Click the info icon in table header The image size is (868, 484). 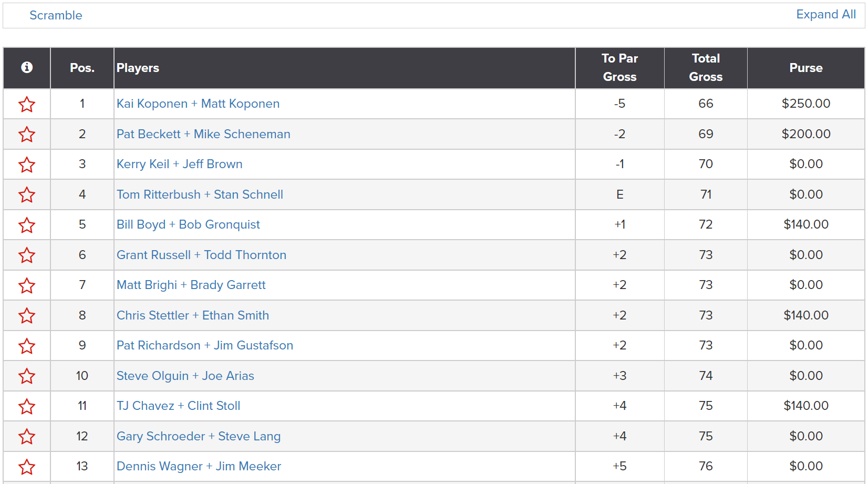(27, 67)
